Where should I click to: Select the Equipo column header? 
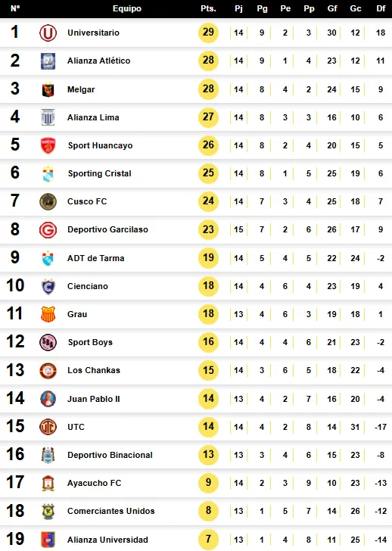(x=127, y=8)
